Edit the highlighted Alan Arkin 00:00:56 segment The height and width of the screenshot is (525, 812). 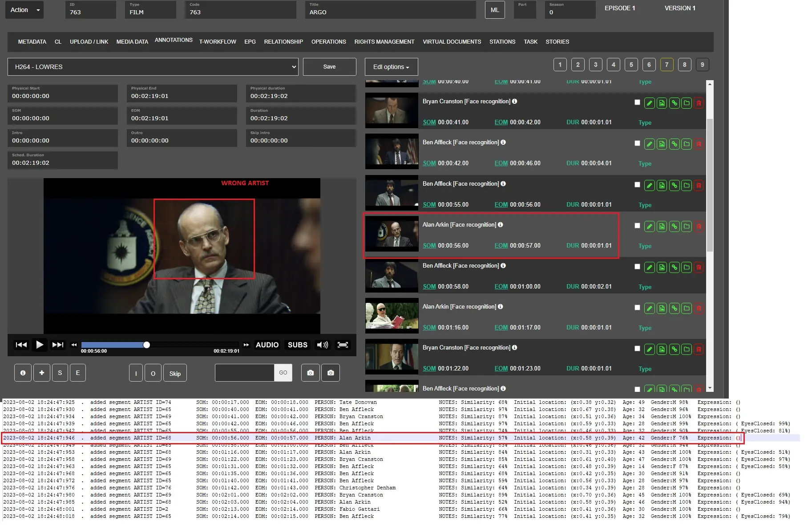point(649,227)
